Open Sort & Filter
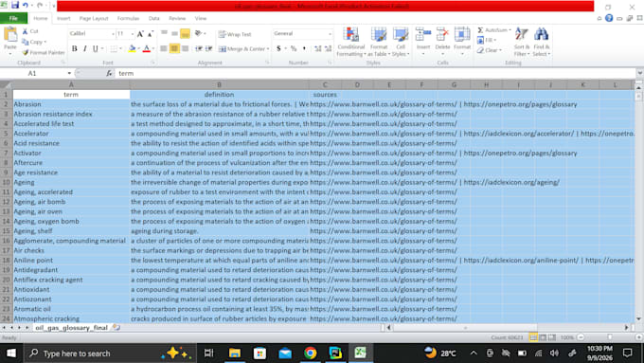 tap(522, 42)
